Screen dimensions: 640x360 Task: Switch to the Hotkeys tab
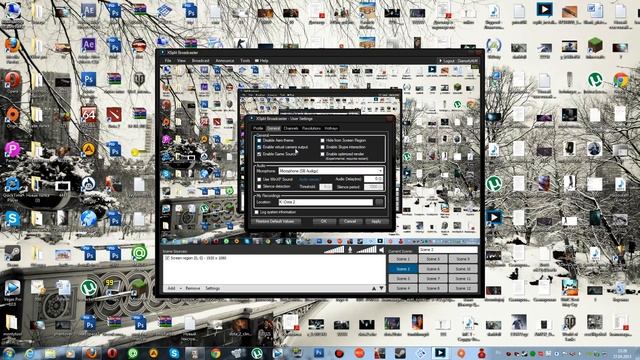pyautogui.click(x=331, y=128)
